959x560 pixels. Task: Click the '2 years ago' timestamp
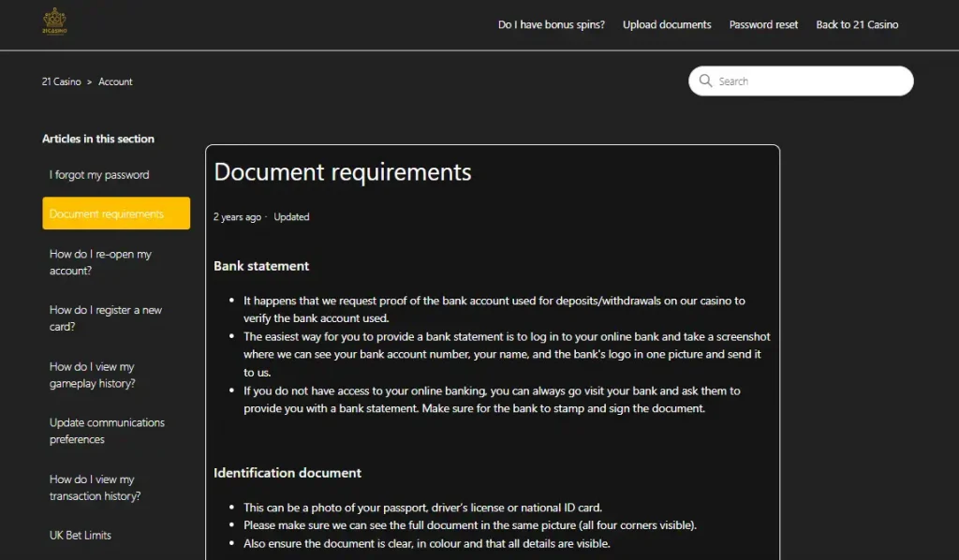coord(237,217)
